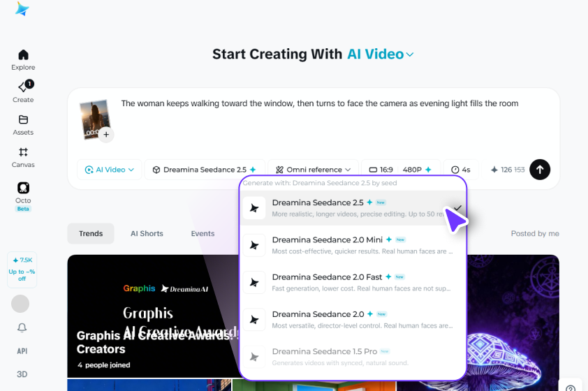Click the Dreamina logo at the top left
Viewport: 588px width, 391px height.
pos(22,9)
